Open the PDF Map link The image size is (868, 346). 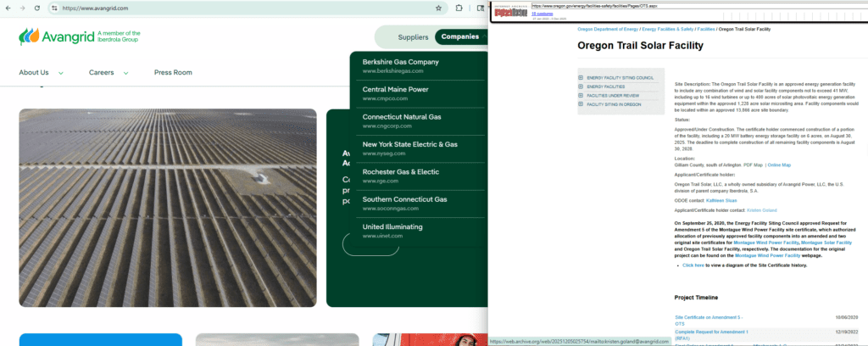pyautogui.click(x=753, y=165)
